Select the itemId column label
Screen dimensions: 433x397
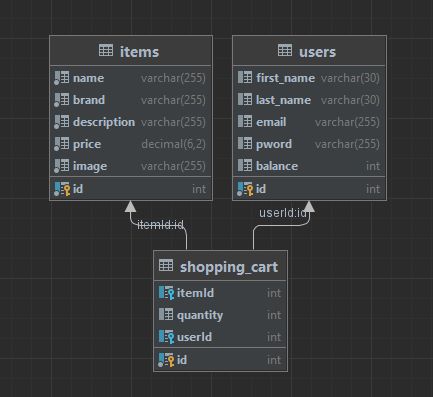195,293
